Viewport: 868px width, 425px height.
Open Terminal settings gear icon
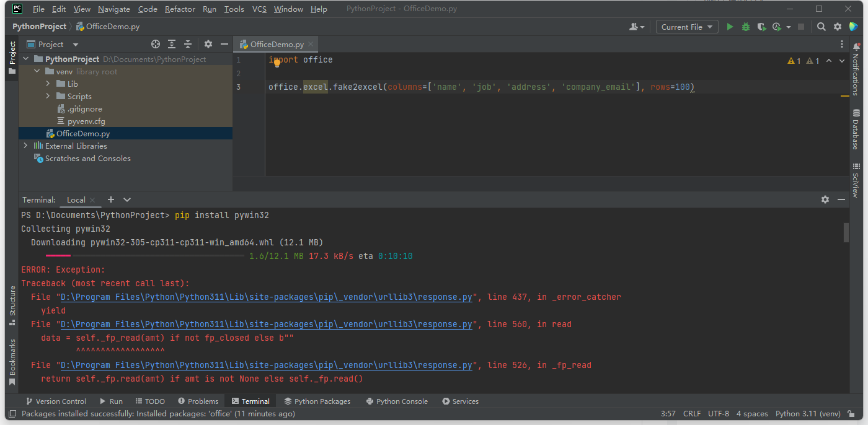point(825,199)
